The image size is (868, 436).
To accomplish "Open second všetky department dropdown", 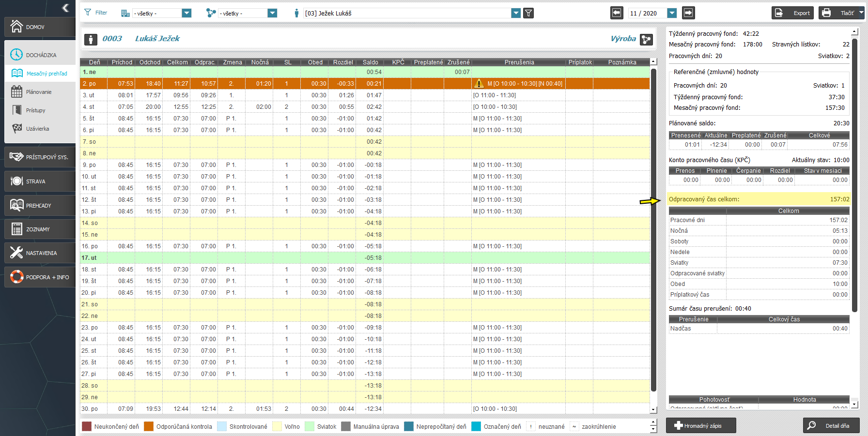I will (272, 13).
